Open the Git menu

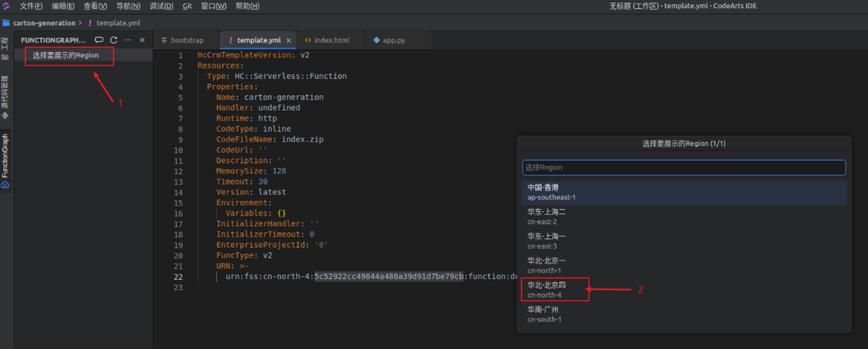pos(187,6)
